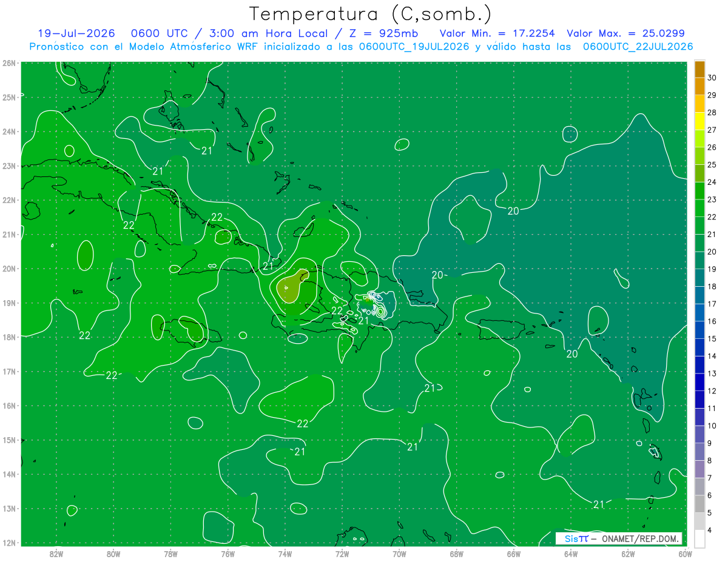
Task: Pick the green colorbar swatch between 22 and 23
Action: (699, 208)
